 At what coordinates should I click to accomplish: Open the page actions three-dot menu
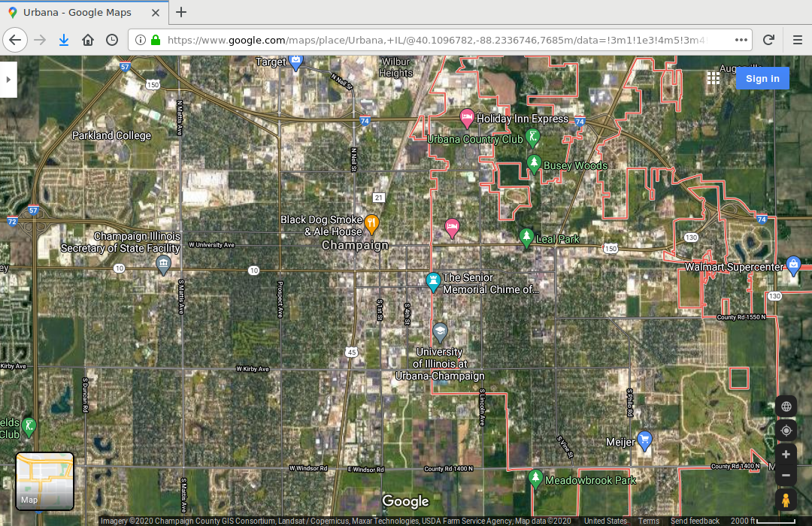click(x=741, y=40)
